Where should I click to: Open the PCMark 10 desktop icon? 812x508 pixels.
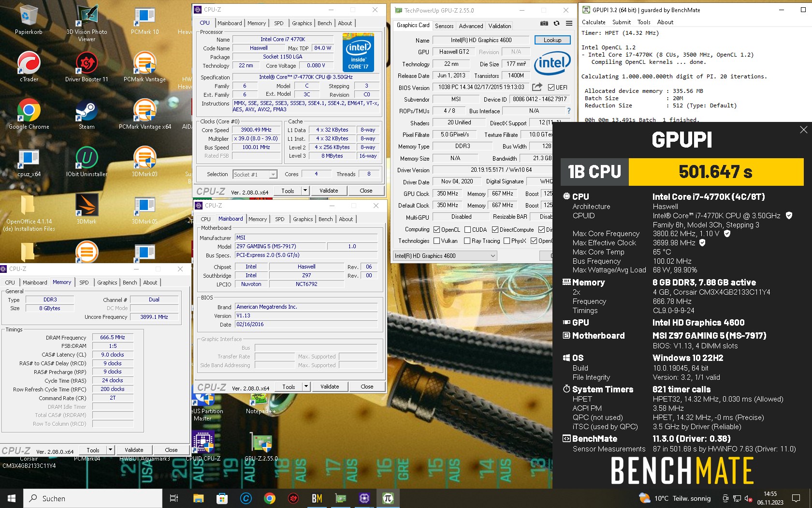(145, 20)
